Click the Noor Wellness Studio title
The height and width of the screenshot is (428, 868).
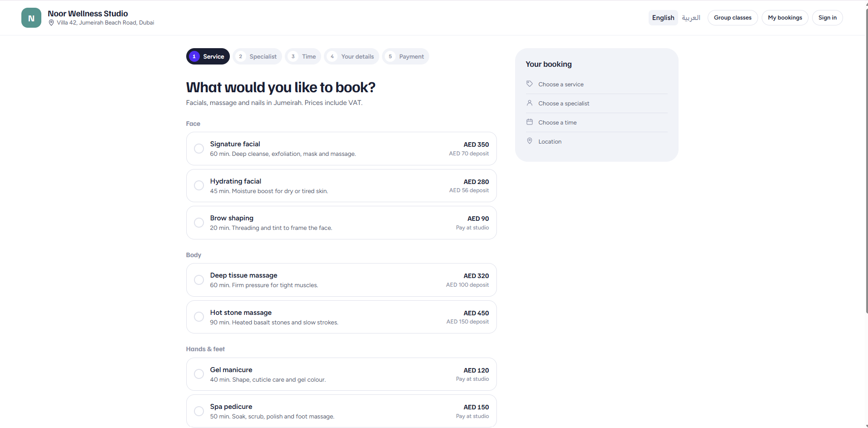88,14
